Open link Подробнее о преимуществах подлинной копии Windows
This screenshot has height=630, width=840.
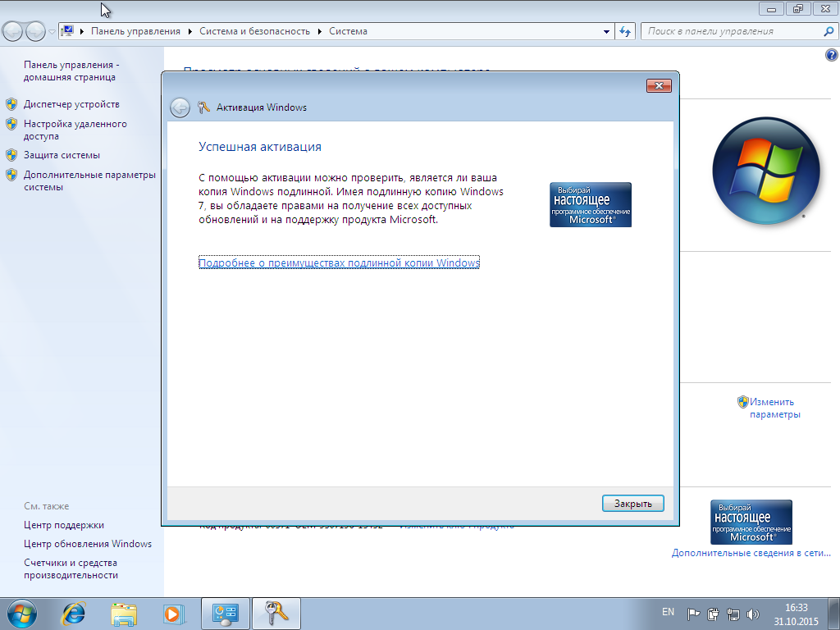(x=339, y=262)
